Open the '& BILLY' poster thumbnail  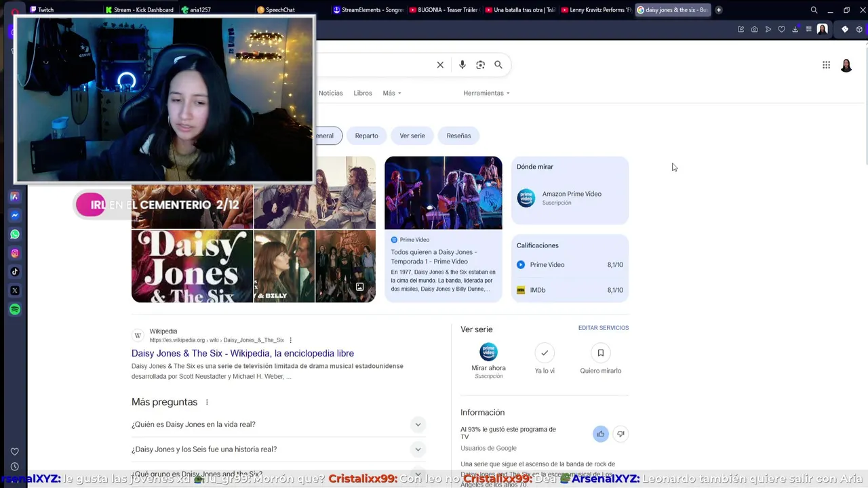284,266
